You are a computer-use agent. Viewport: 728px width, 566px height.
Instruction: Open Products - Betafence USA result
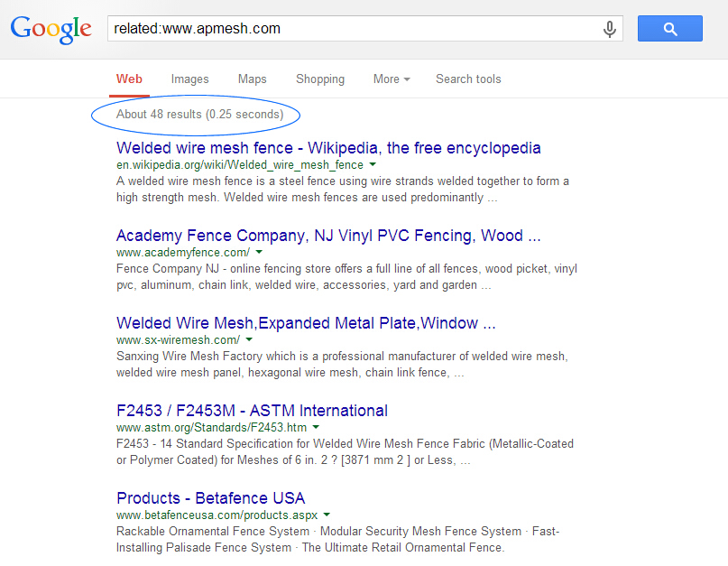point(211,498)
